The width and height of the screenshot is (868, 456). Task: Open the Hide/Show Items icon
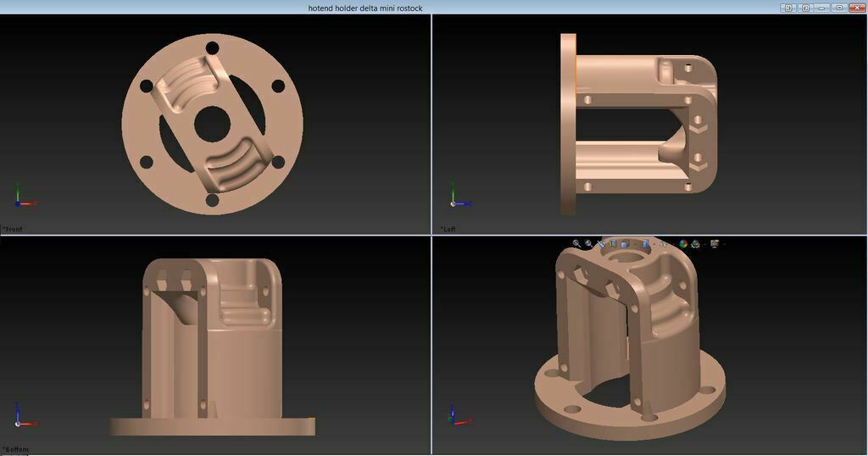pos(663,244)
